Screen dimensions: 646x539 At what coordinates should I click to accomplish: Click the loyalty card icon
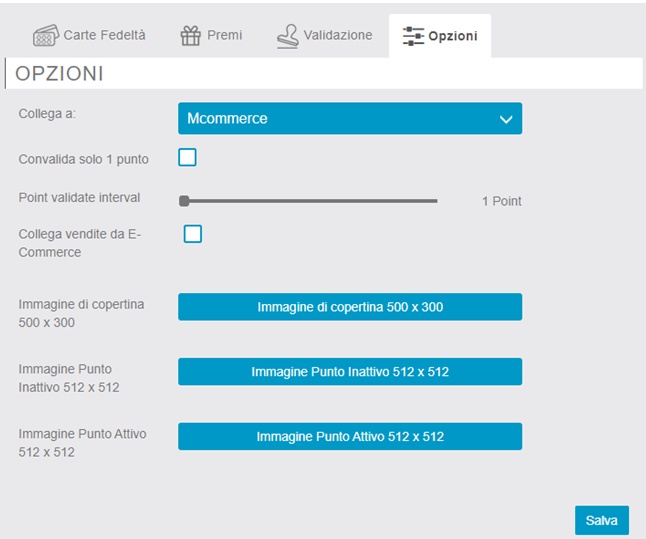pos(45,36)
